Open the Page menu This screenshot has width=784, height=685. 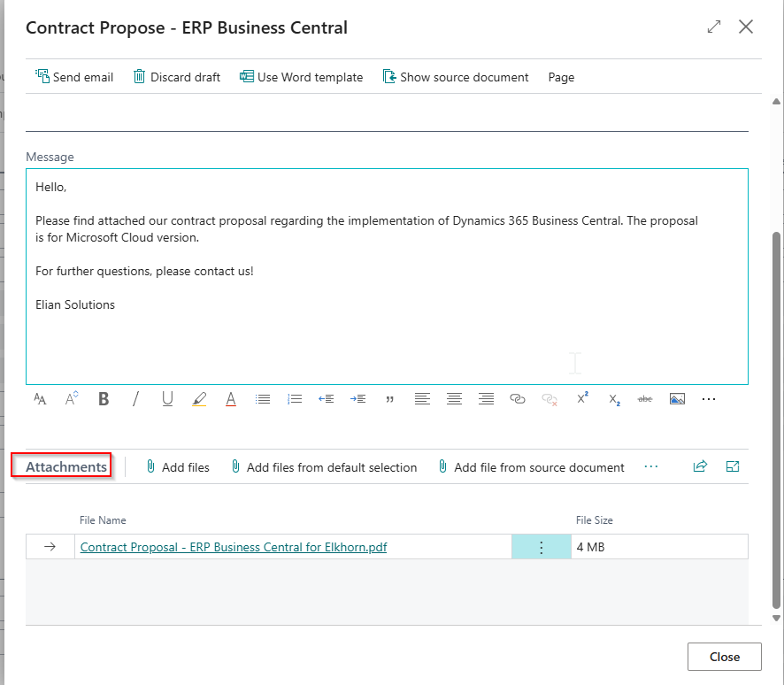click(561, 77)
